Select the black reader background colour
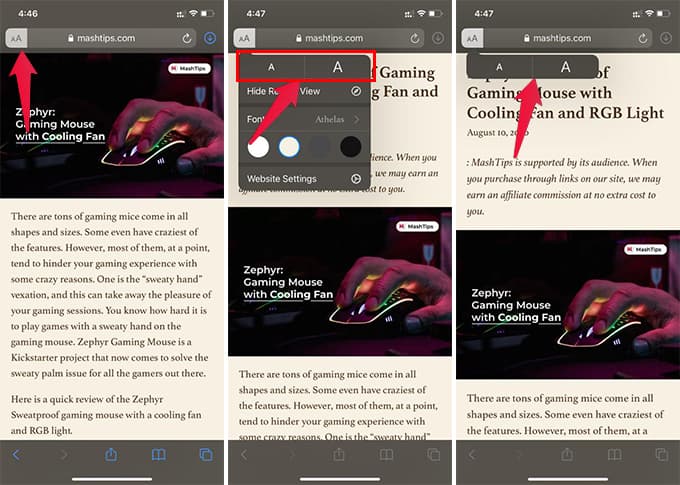Viewport: 680px width, 485px height. pyautogui.click(x=350, y=147)
